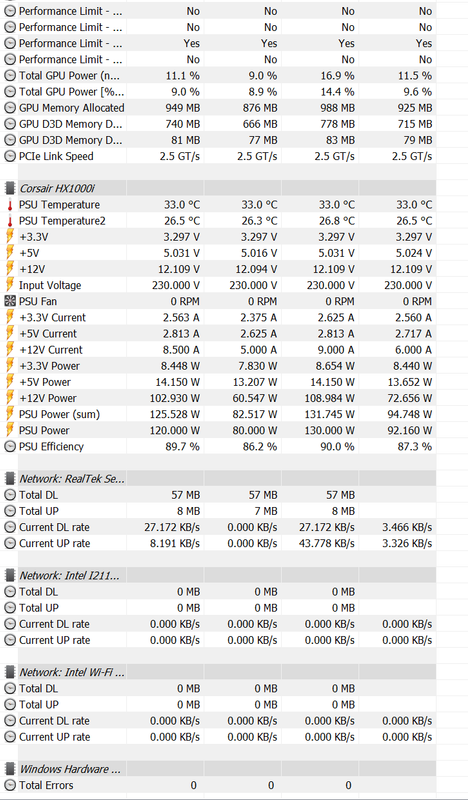468x800 pixels.
Task: Click the fan icon beside PSU Fan
Action: click(x=9, y=302)
